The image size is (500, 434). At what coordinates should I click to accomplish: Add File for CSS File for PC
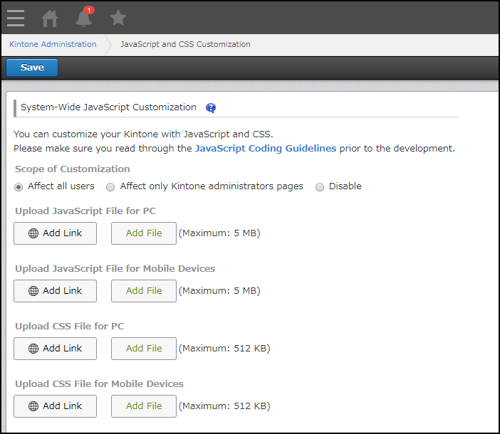(144, 349)
